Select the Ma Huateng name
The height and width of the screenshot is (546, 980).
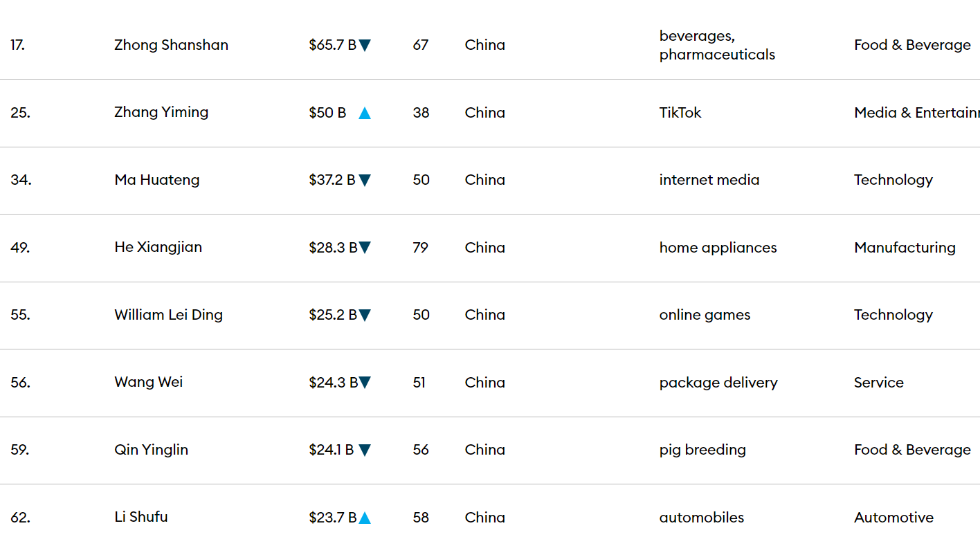click(x=157, y=180)
